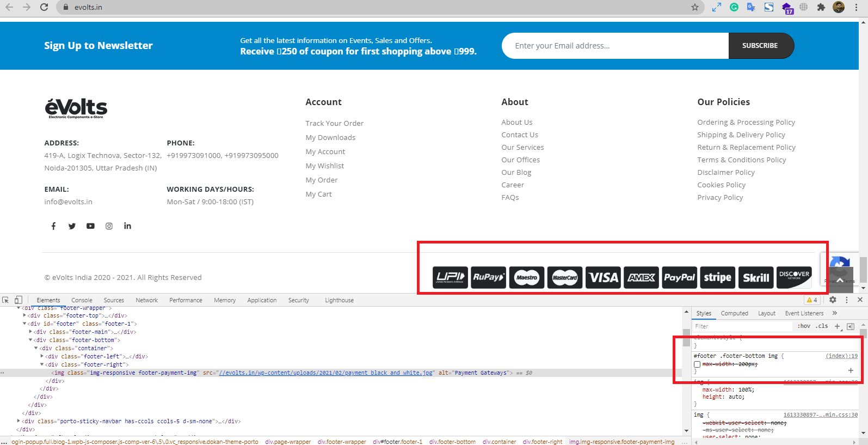Click the Styles Filter input

point(743,326)
